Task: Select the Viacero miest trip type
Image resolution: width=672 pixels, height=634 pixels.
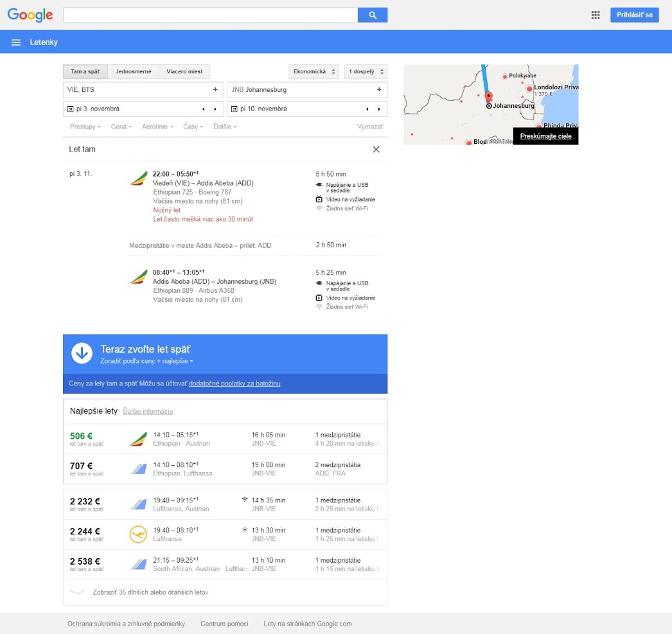Action: click(x=185, y=71)
